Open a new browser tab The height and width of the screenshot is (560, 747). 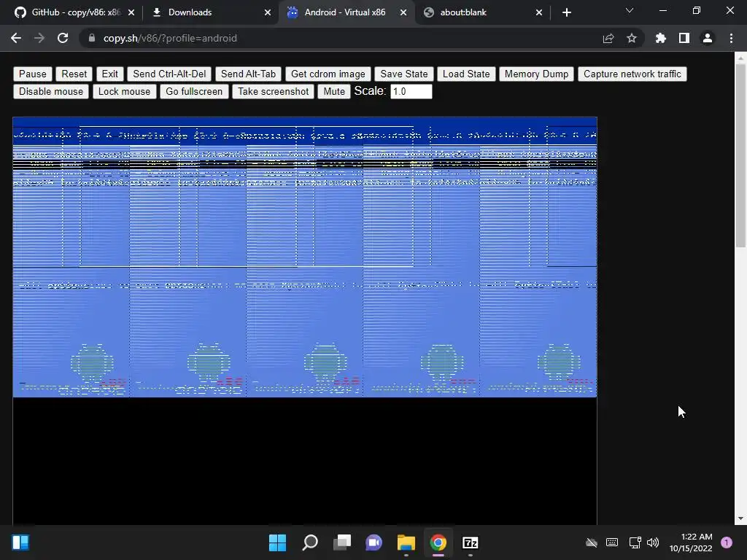tap(566, 12)
